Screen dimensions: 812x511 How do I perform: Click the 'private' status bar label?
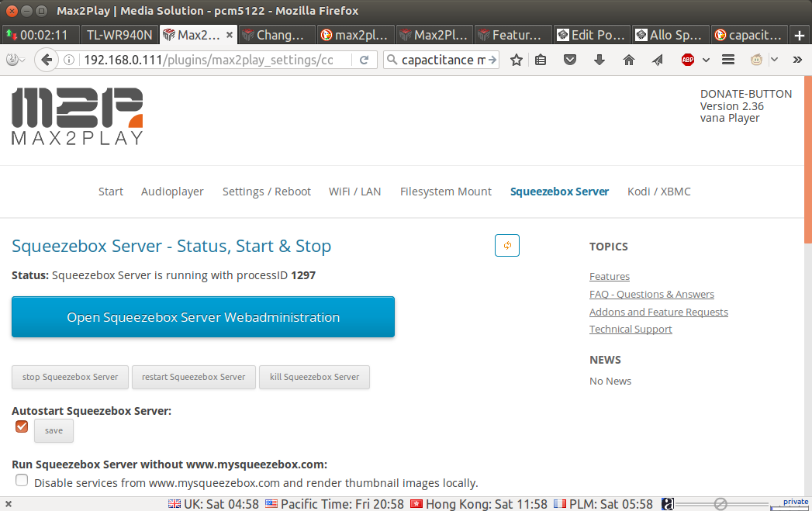(796, 502)
